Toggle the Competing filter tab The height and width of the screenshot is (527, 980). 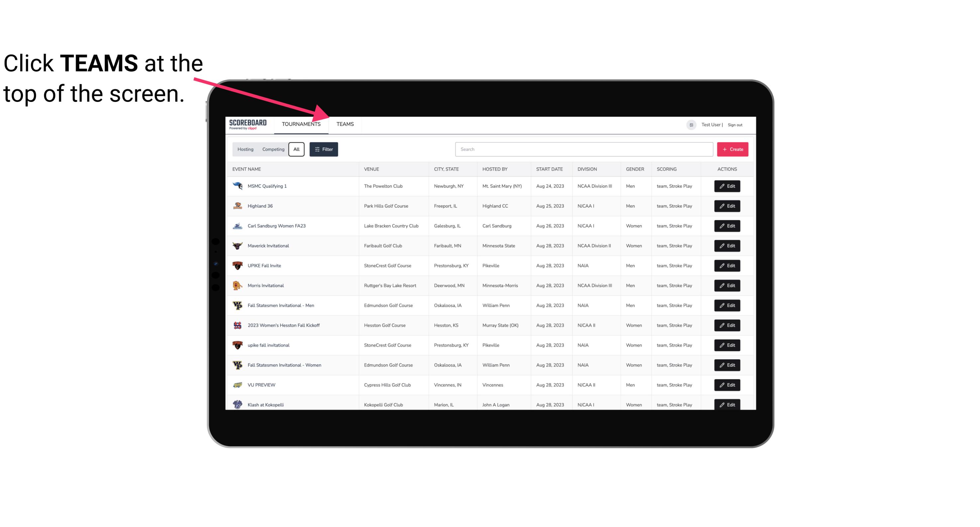[272, 149]
